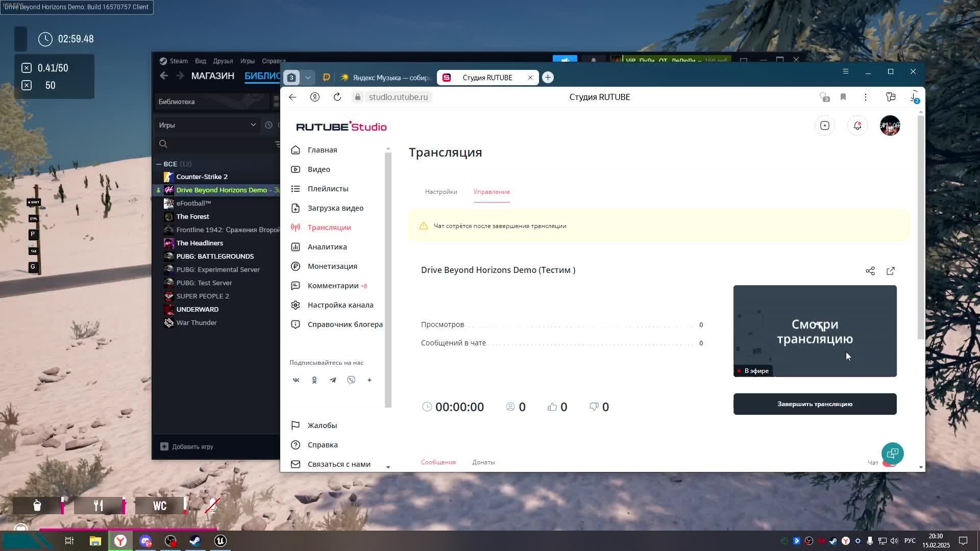980x551 pixels.
Task: Click МАГАЗИН in Steam navigation
Action: tap(213, 76)
